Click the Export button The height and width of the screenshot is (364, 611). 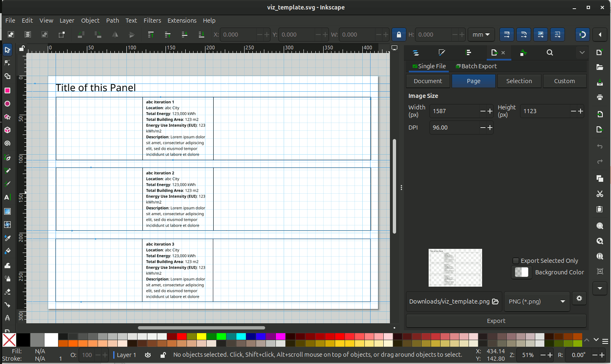click(496, 321)
